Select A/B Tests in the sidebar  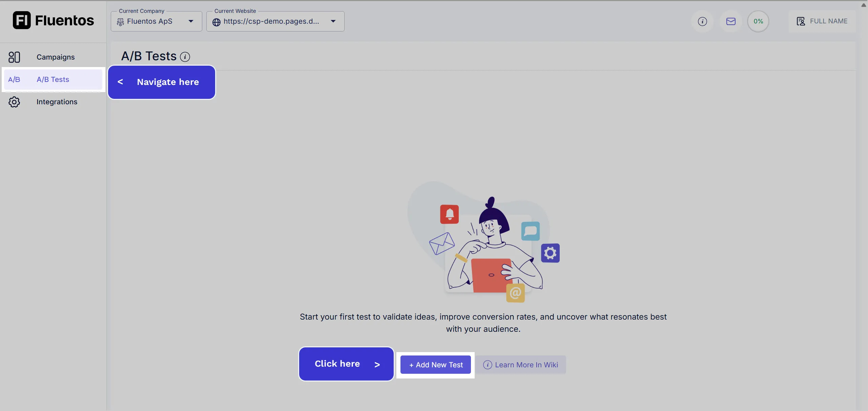tap(53, 79)
